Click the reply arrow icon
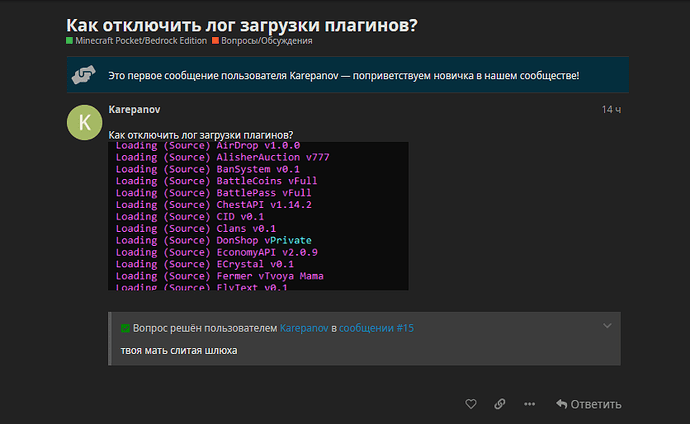The width and height of the screenshot is (690, 424). point(562,404)
